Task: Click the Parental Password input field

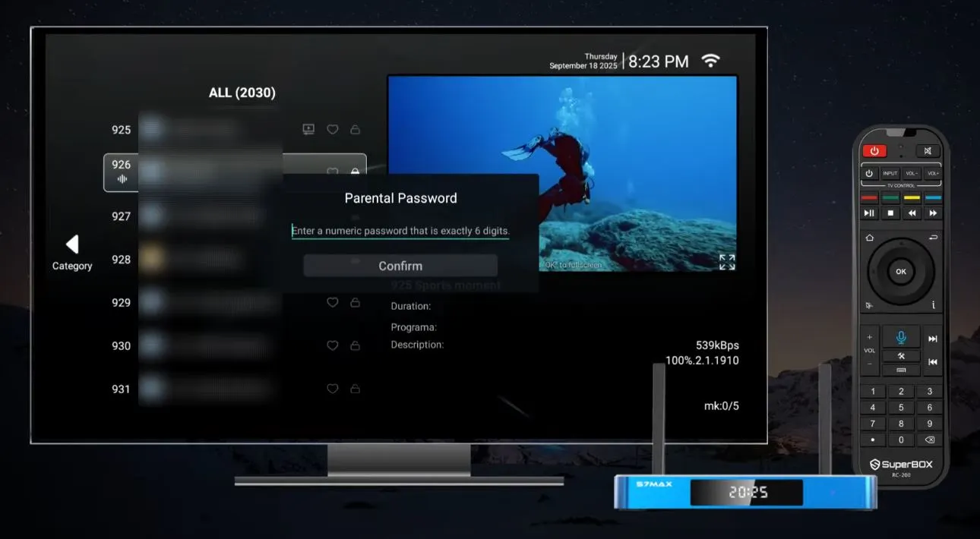Action: coord(400,231)
